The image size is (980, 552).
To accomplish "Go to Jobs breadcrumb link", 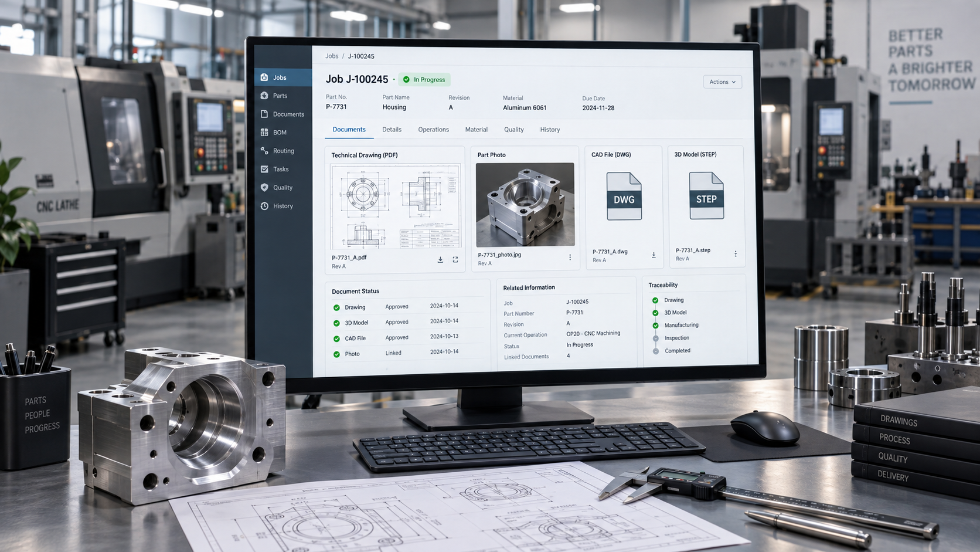I will point(332,56).
